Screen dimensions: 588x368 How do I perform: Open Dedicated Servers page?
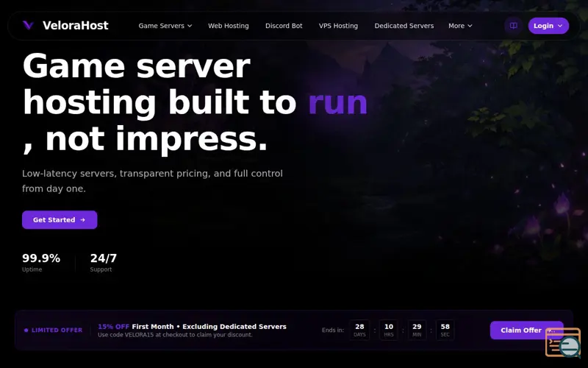click(x=404, y=26)
